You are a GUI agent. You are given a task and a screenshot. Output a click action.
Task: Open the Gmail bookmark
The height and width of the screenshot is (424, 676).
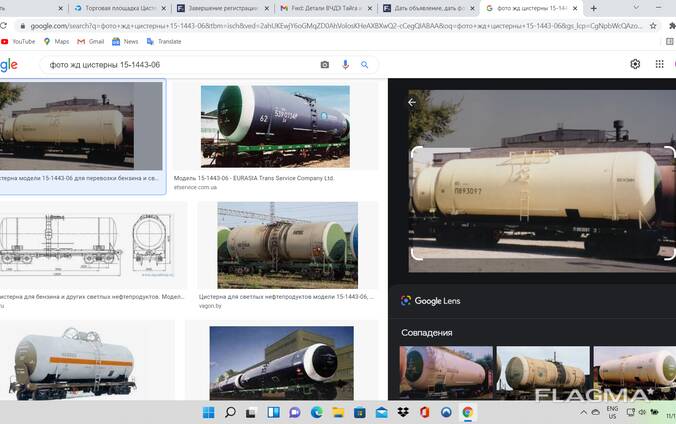[91, 41]
